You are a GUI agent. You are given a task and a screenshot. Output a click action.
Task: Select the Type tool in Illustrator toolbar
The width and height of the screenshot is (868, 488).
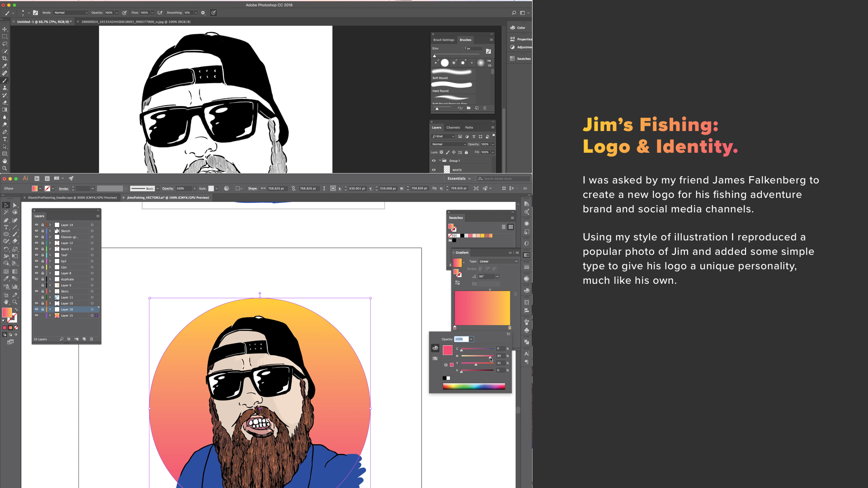(x=6, y=227)
